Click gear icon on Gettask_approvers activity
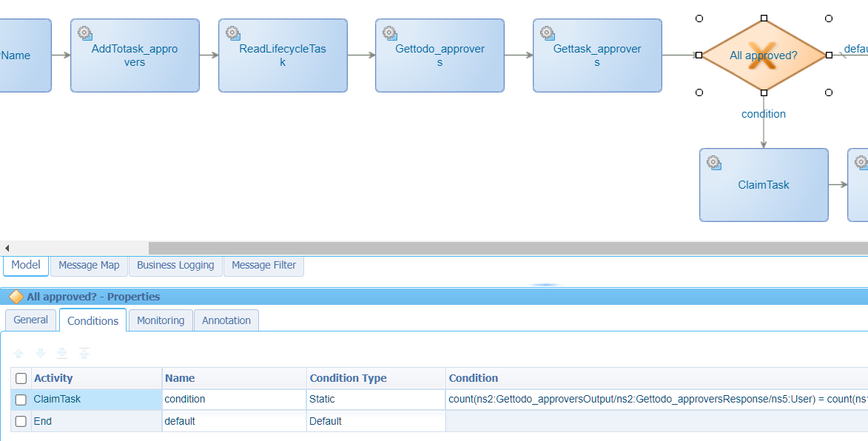 pyautogui.click(x=548, y=33)
